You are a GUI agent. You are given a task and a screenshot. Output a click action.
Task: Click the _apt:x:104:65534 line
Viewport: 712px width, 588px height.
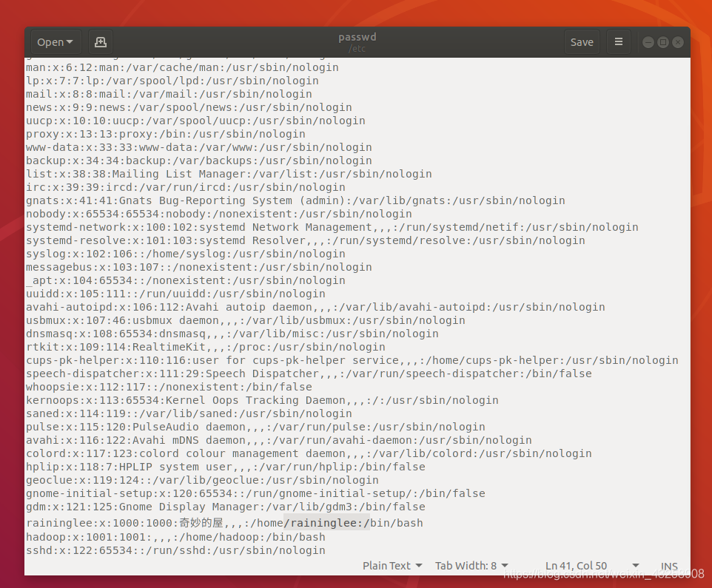click(186, 281)
